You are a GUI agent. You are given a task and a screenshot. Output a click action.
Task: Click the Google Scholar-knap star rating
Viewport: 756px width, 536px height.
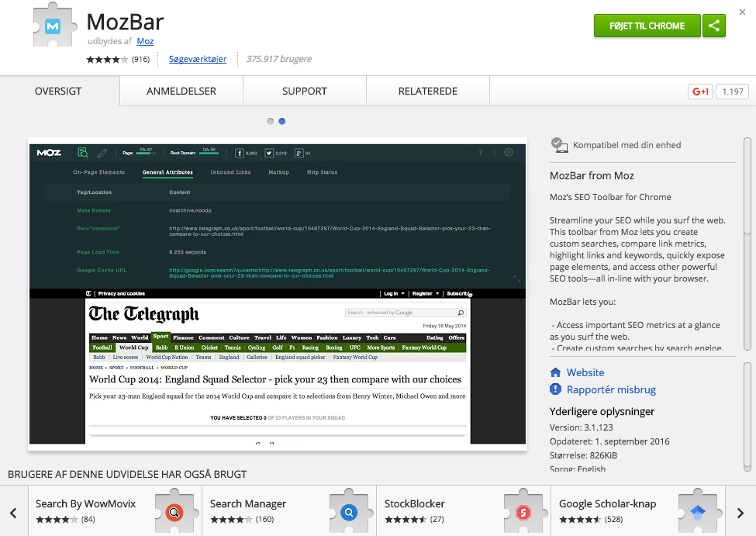click(580, 520)
